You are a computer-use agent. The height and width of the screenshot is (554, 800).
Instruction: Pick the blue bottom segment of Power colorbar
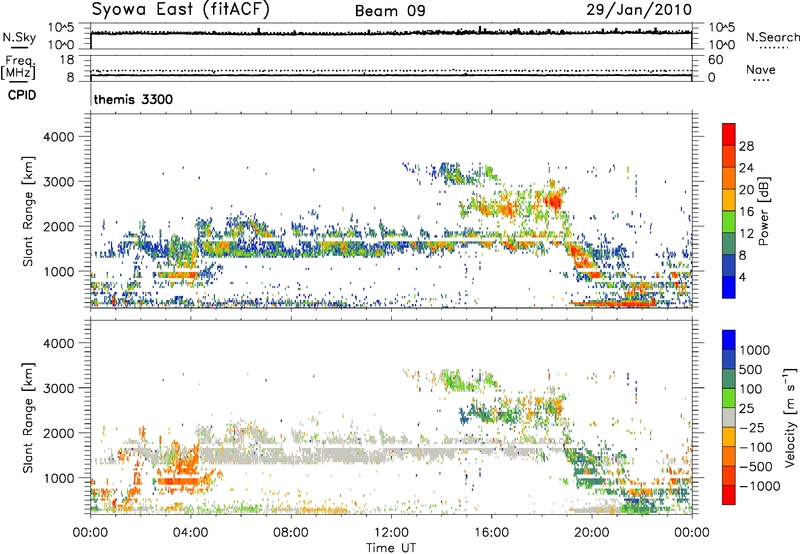(x=729, y=287)
